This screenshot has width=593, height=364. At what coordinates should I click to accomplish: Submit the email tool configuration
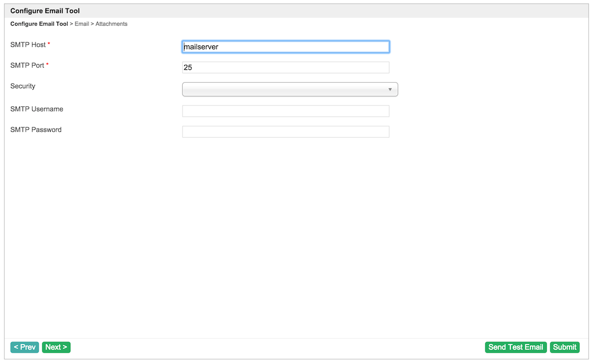[564, 347]
